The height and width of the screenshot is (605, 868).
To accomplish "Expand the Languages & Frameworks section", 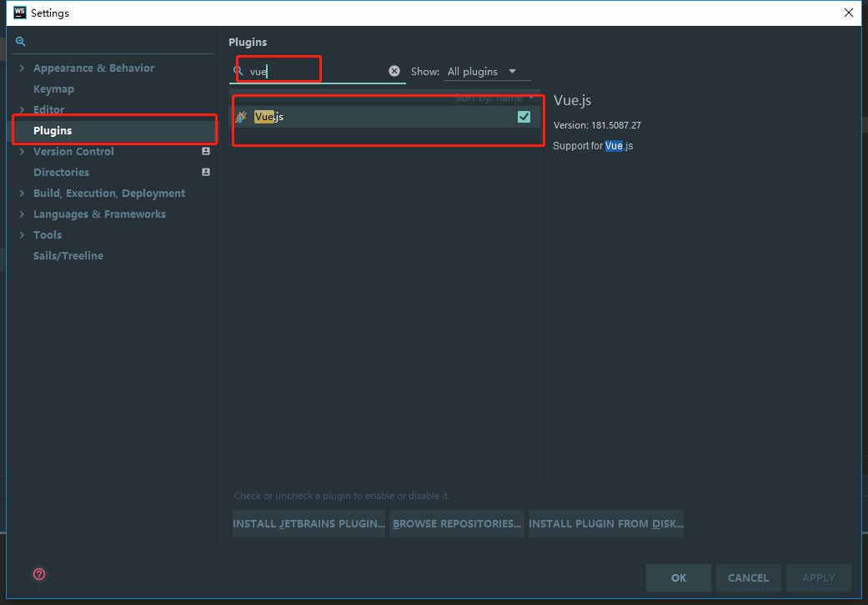I will [x=22, y=214].
